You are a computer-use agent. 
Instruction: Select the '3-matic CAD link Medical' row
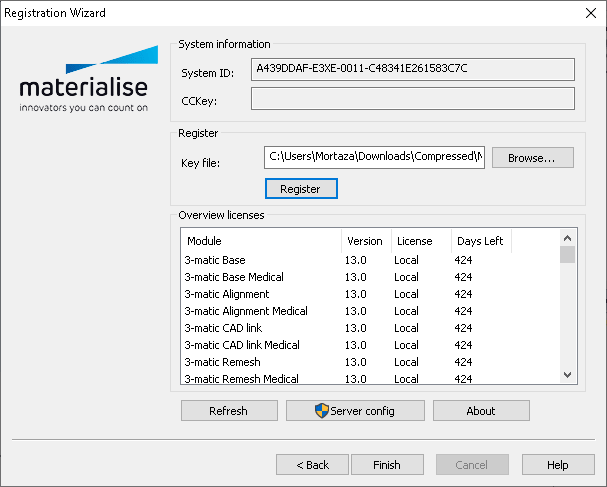[x=370, y=345]
